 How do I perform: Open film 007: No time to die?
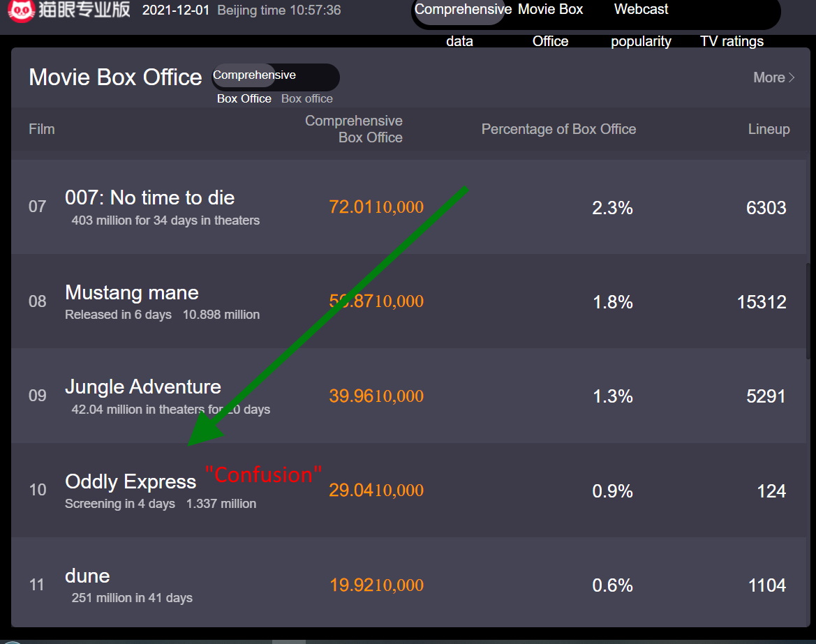[150, 197]
